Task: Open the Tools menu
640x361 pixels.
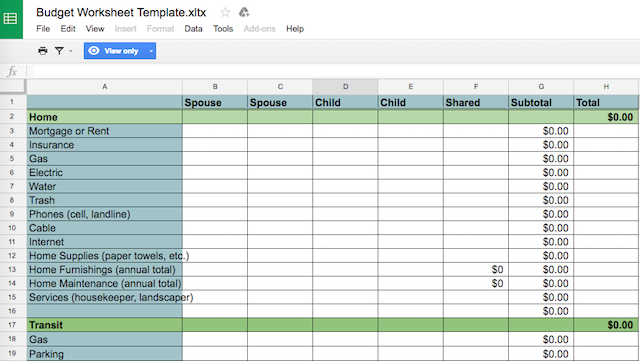Action: click(x=223, y=29)
